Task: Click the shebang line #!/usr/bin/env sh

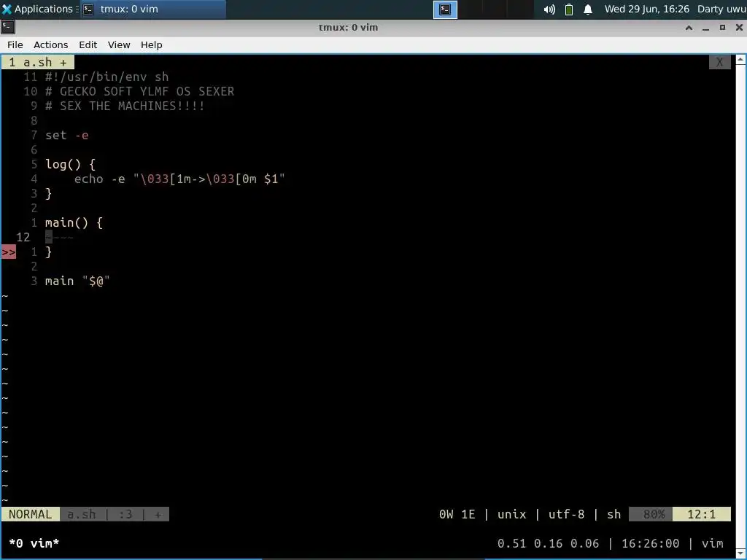Action: 107,77
